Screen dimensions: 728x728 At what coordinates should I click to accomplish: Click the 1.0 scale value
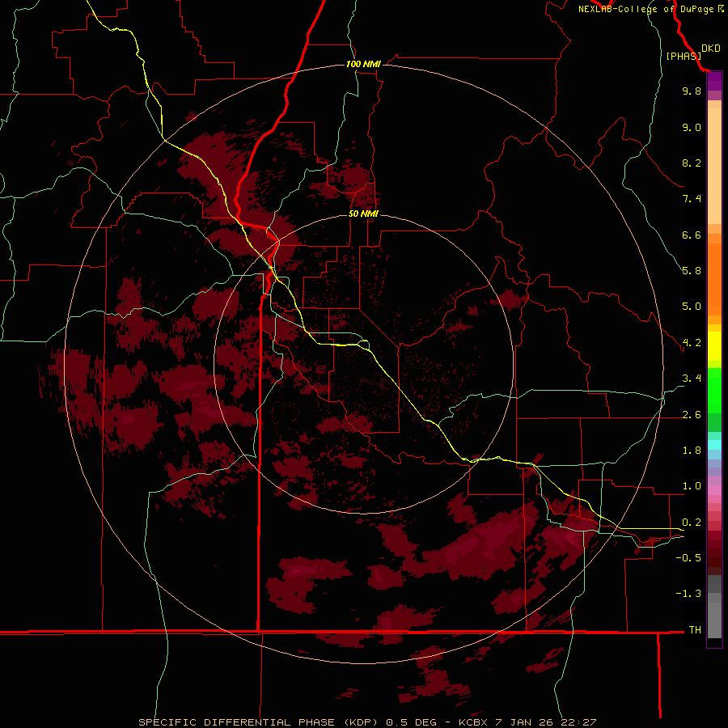pos(692,486)
